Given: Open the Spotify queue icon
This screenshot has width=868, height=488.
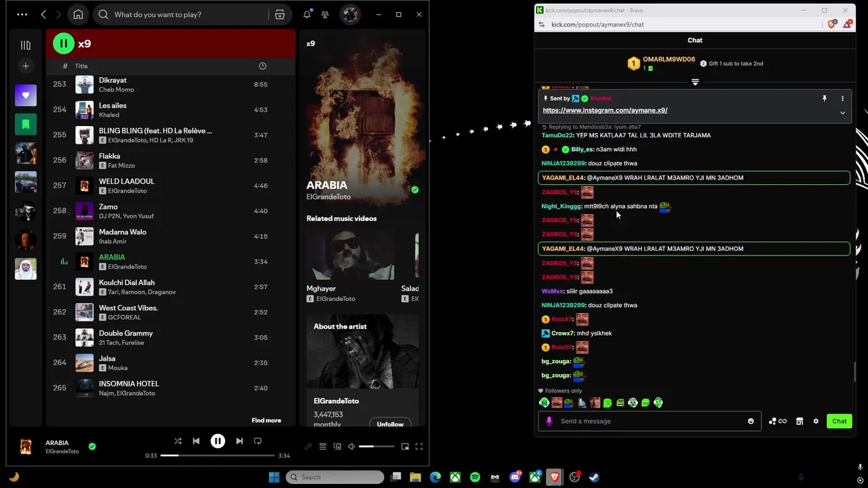Looking at the screenshot, I should click(323, 446).
